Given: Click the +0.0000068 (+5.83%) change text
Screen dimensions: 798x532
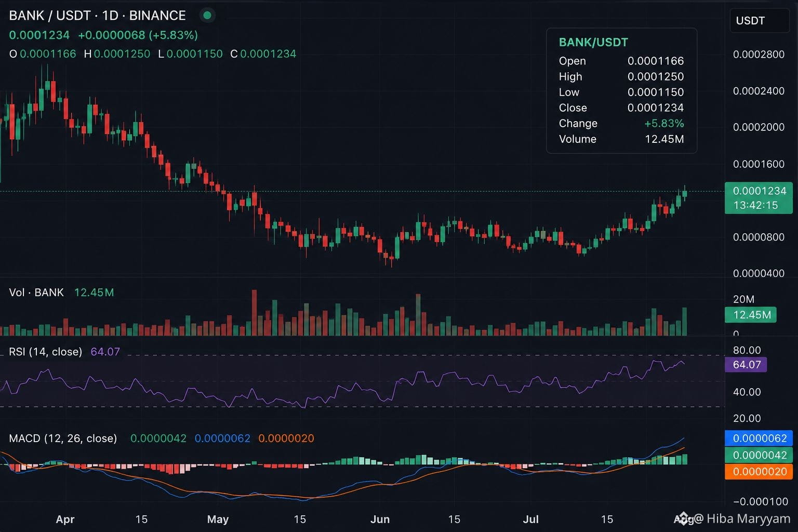Looking at the screenshot, I should click(x=138, y=35).
